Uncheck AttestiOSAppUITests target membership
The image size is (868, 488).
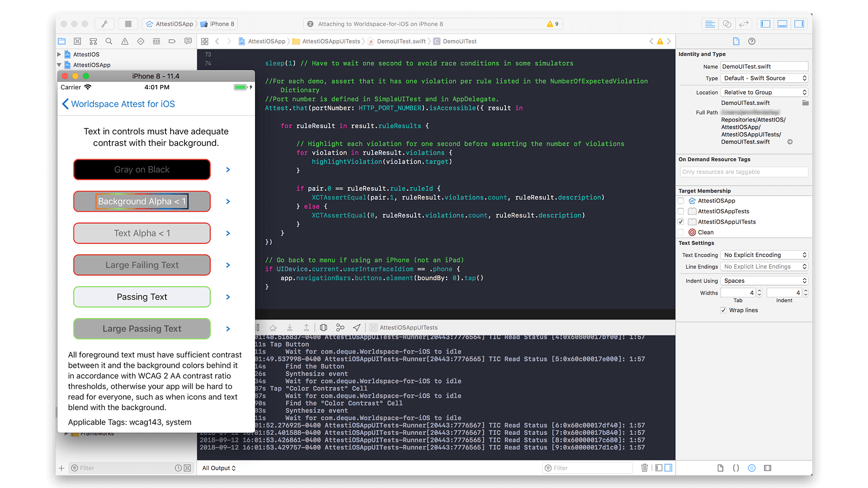[681, 222]
